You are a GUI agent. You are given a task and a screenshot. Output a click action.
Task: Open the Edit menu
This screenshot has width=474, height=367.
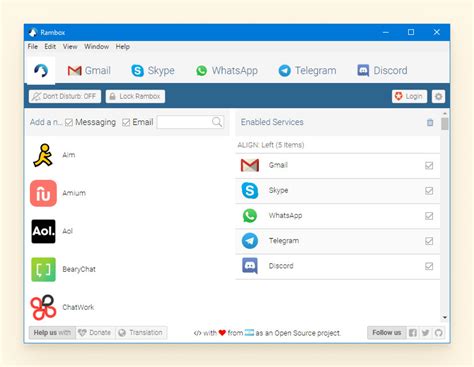click(50, 47)
